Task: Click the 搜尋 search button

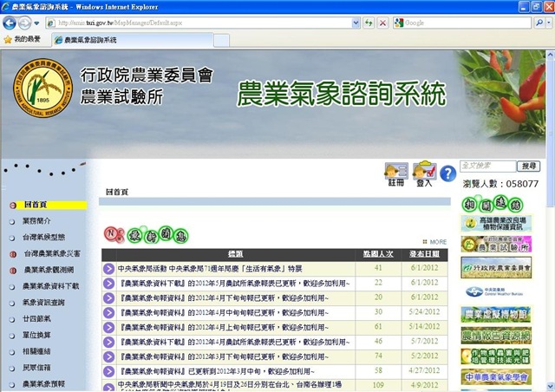Action: (x=527, y=166)
